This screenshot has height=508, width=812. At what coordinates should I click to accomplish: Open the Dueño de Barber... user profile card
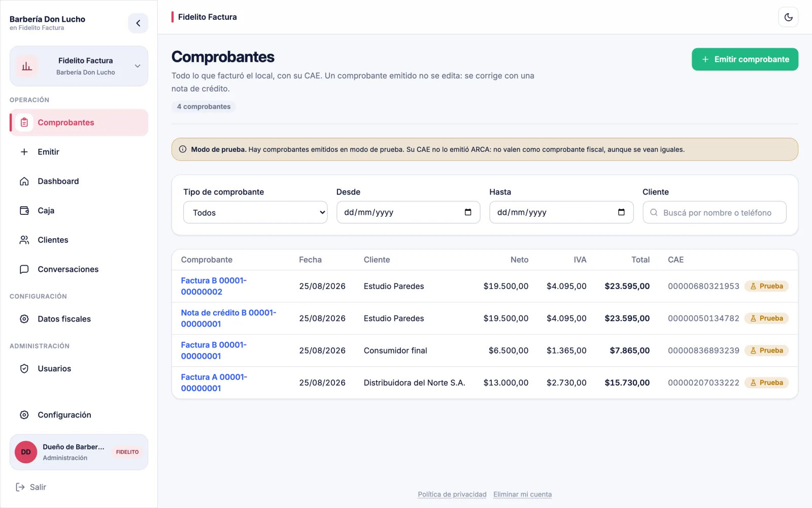[79, 452]
